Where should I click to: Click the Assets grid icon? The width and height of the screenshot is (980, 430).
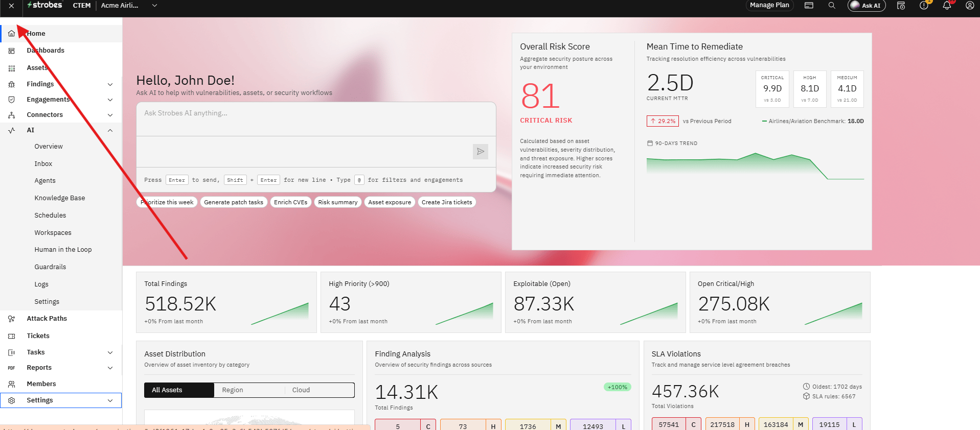pos(12,68)
